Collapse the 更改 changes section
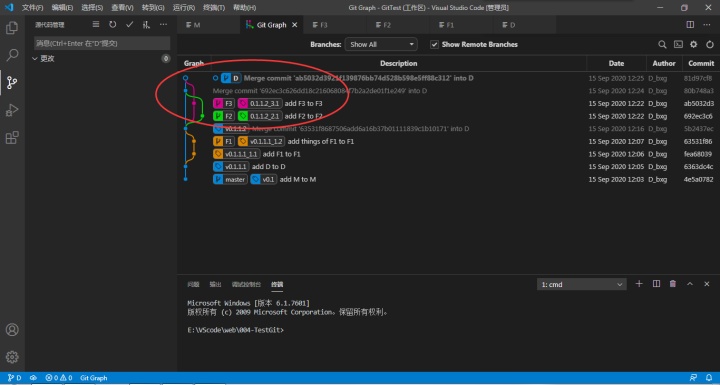 [x=34, y=58]
